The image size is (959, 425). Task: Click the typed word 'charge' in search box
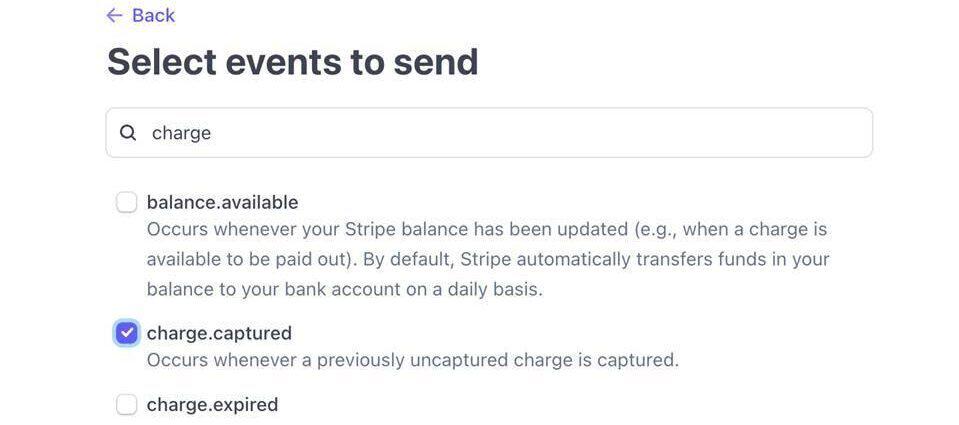[181, 133]
